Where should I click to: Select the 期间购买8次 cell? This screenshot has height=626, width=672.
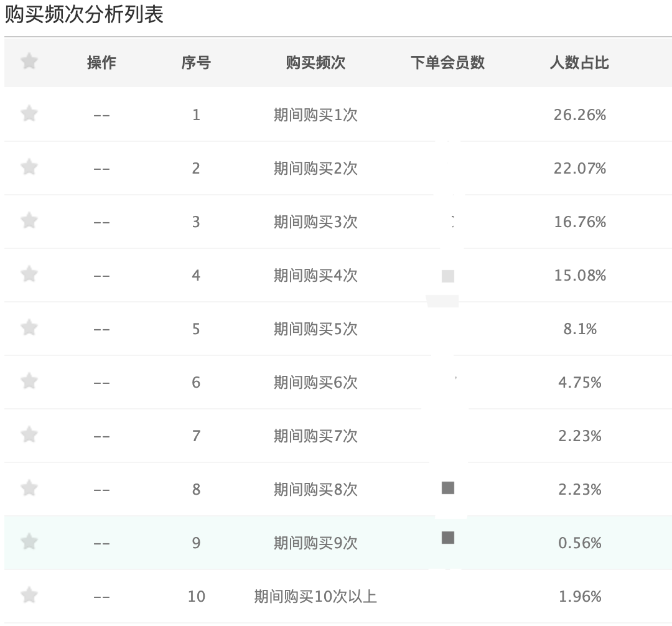[315, 489]
